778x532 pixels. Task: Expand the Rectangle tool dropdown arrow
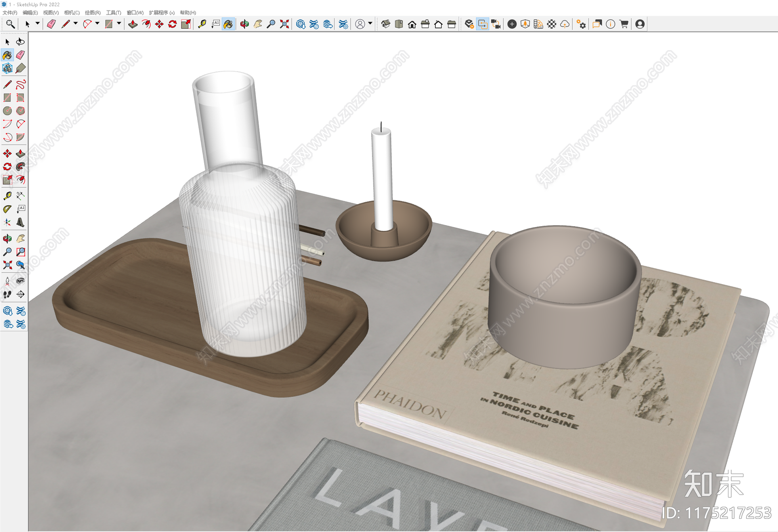[x=119, y=23]
